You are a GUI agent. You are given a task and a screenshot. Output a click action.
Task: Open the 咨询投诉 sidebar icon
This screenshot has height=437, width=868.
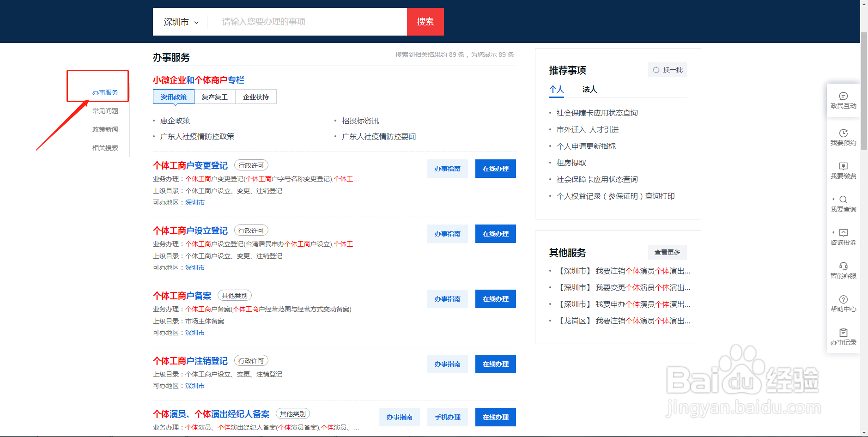click(x=843, y=237)
